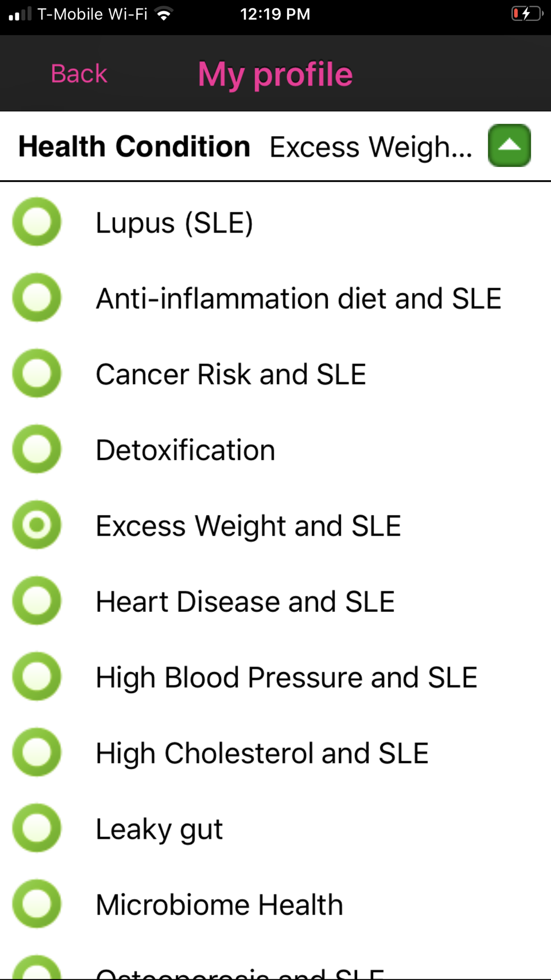
Task: Pick the Leaky gut radio button
Action: click(x=37, y=828)
